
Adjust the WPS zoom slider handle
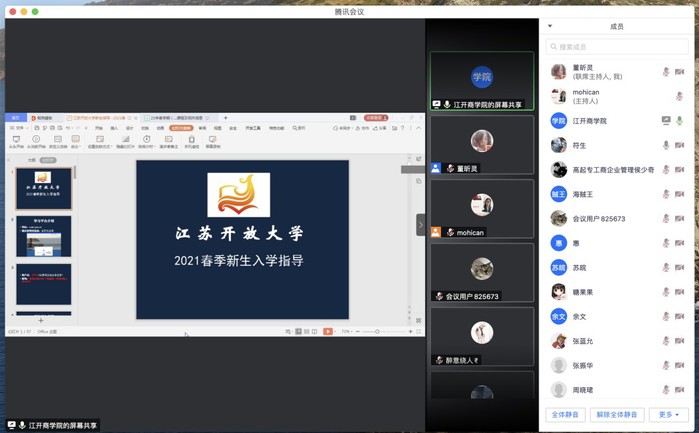coord(377,331)
